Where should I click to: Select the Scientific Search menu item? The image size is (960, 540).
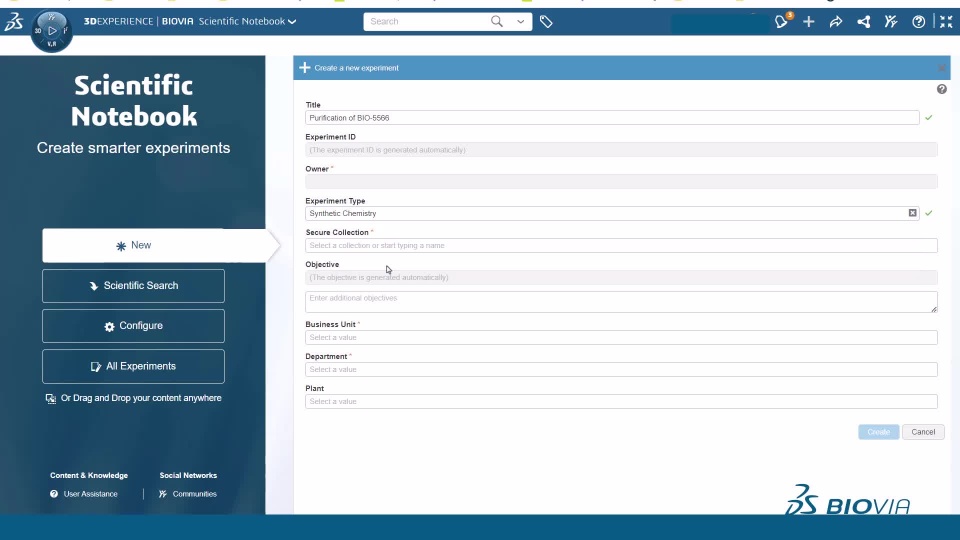[133, 286]
